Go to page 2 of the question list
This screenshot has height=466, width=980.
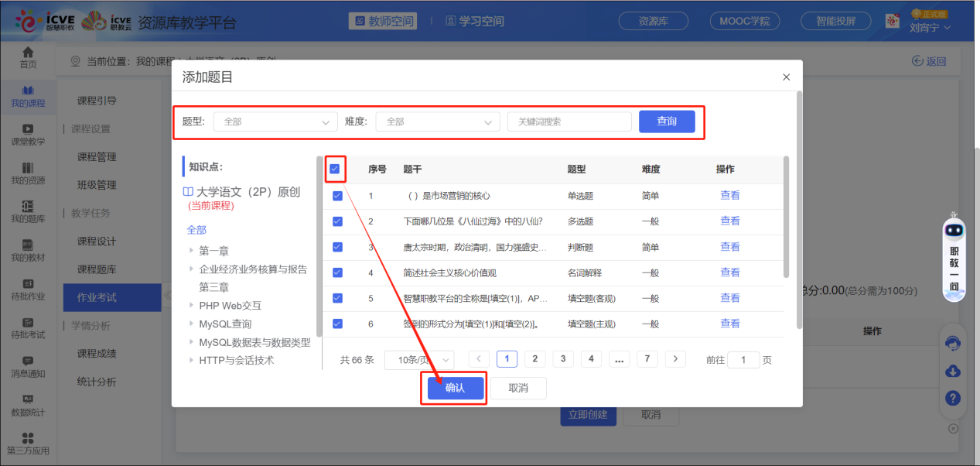point(534,359)
